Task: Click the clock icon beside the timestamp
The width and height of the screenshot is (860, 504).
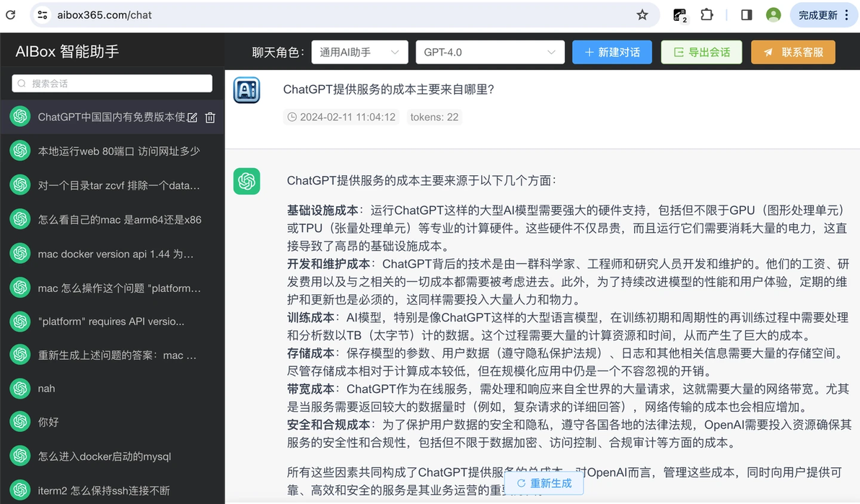Action: tap(291, 117)
